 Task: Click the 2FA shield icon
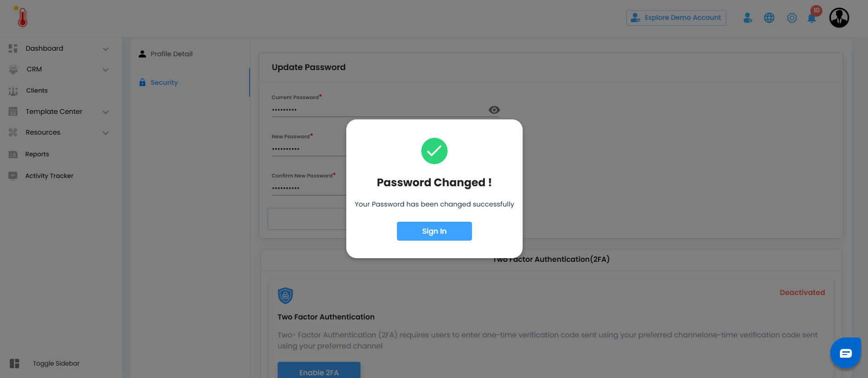[285, 295]
